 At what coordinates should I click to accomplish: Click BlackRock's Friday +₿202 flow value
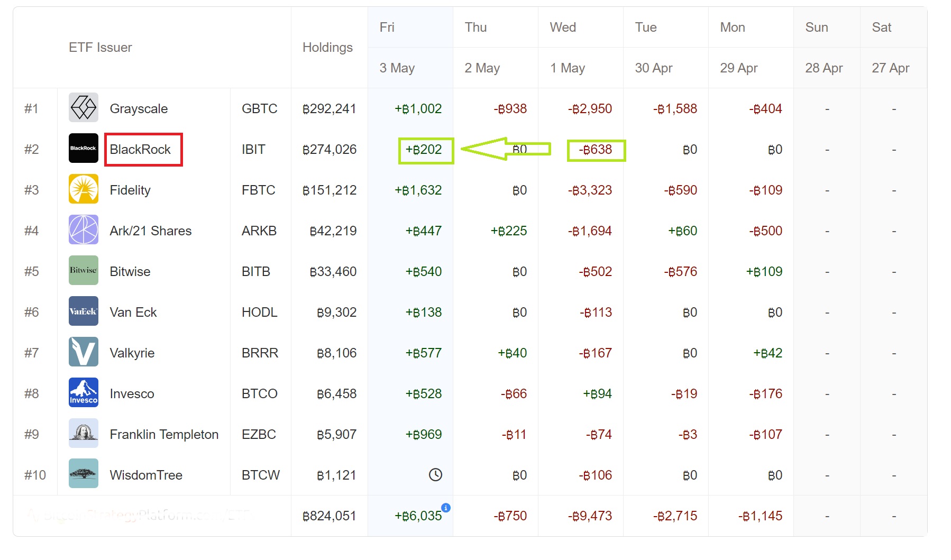(x=424, y=150)
